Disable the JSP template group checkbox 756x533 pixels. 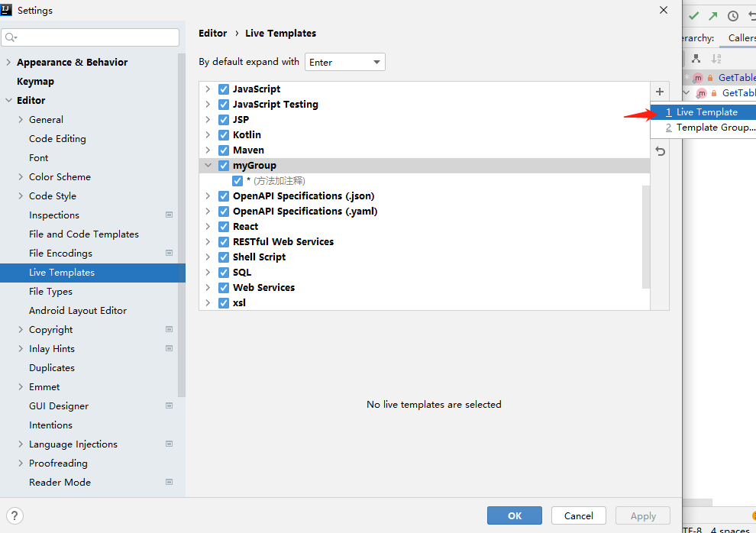coord(223,120)
